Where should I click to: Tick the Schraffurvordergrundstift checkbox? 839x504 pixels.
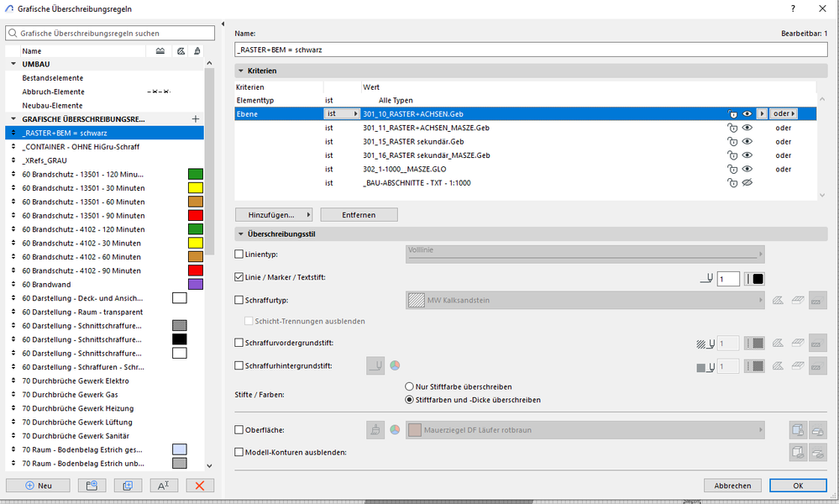click(239, 343)
